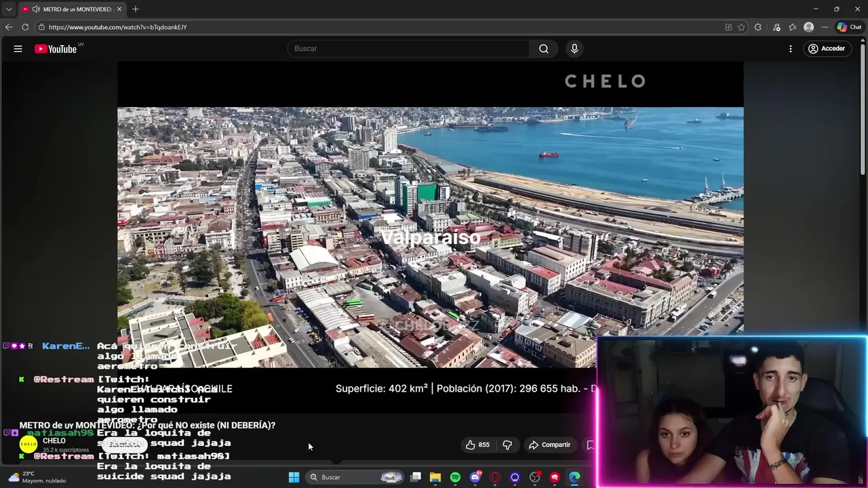The image size is (868, 488).
Task: Open File Explorer from taskbar
Action: tap(435, 477)
